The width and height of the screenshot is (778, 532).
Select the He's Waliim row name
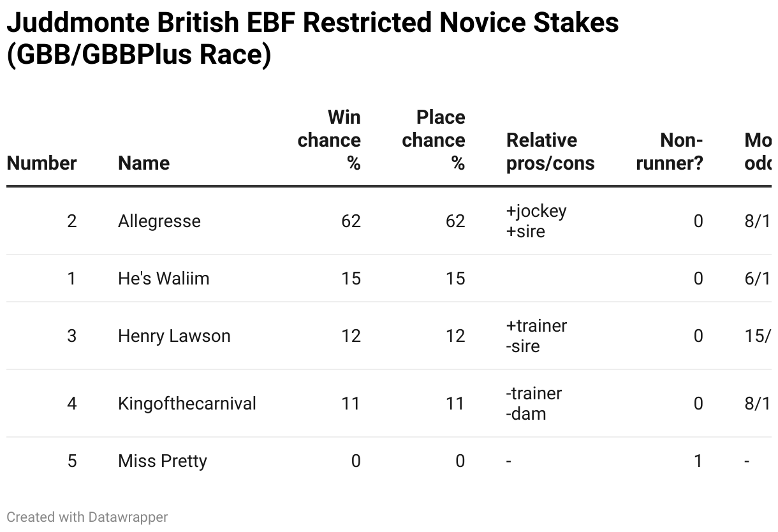[x=163, y=279]
